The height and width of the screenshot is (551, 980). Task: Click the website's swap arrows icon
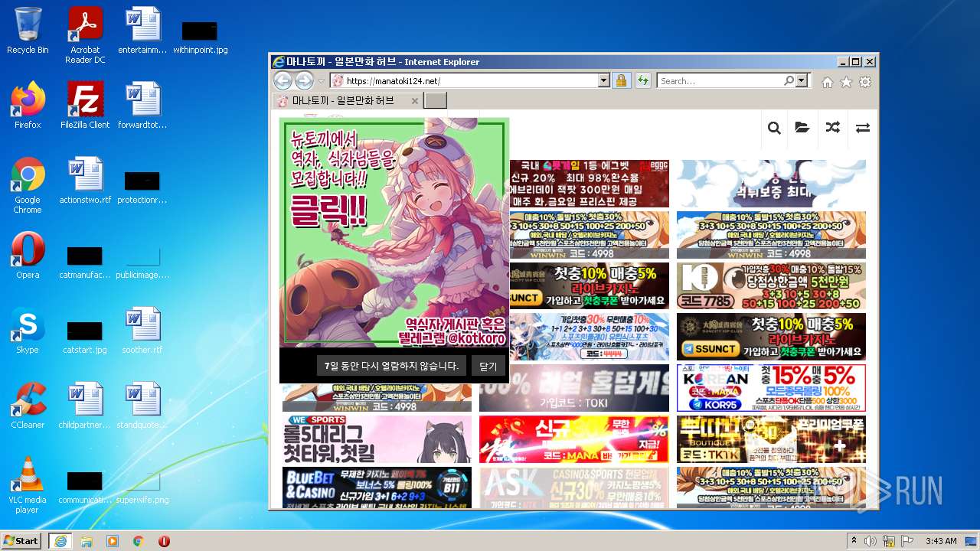(x=863, y=128)
